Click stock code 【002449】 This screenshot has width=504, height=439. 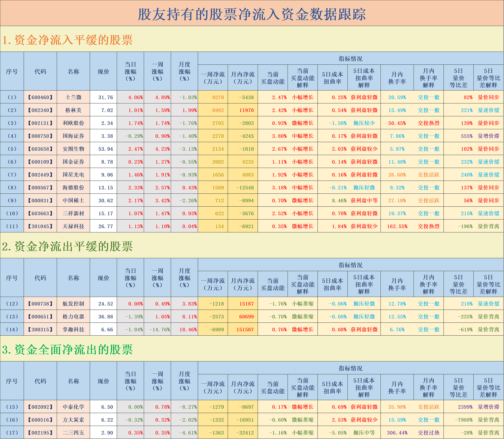click(x=40, y=175)
